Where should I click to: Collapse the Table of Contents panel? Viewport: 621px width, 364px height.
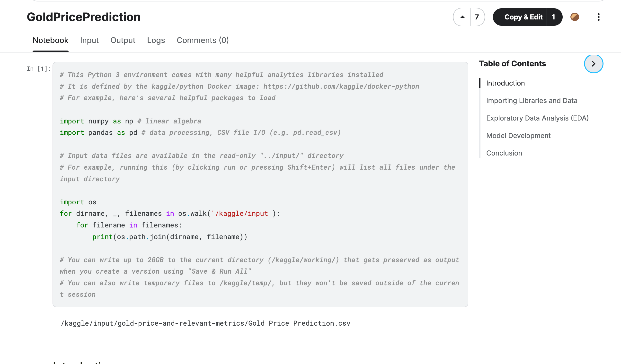click(x=593, y=64)
